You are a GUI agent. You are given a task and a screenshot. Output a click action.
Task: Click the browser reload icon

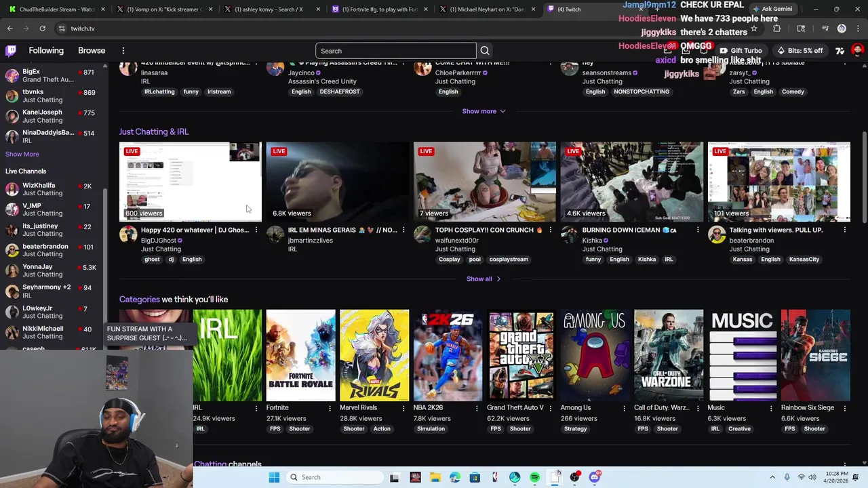coord(42,28)
